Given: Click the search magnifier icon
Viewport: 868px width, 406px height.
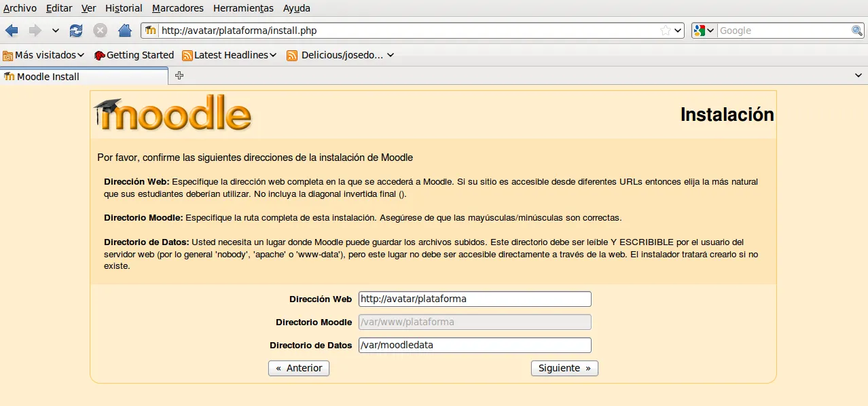Looking at the screenshot, I should click(857, 31).
